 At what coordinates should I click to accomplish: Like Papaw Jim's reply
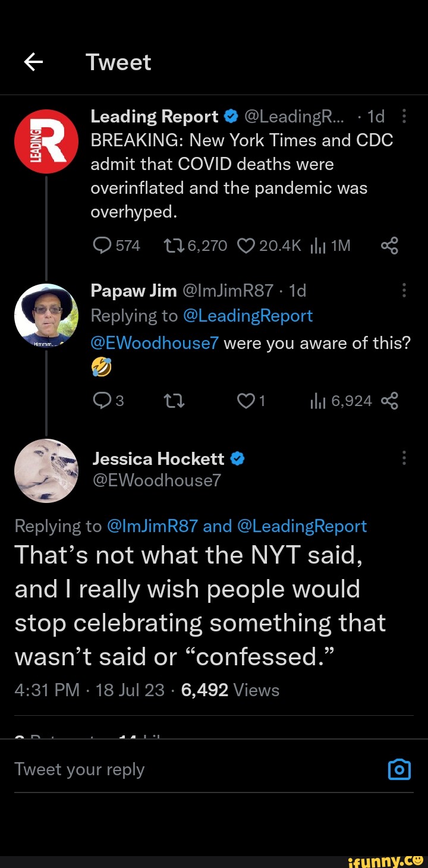click(x=245, y=401)
